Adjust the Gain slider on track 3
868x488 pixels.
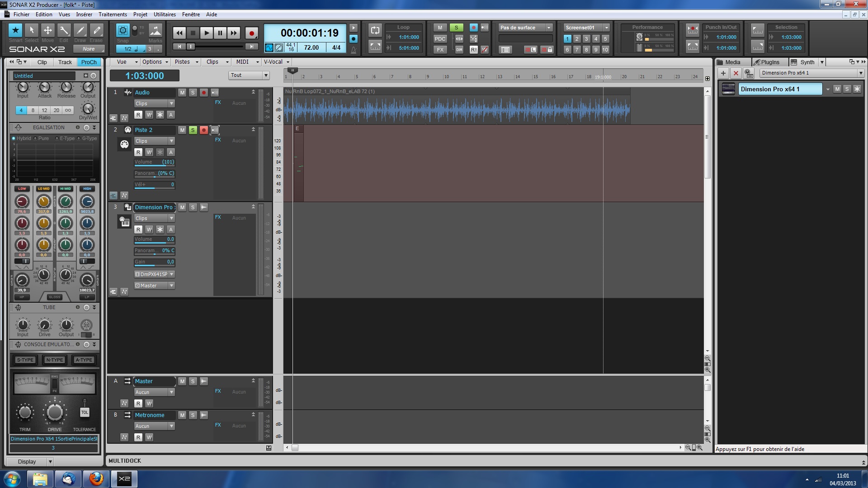(154, 262)
